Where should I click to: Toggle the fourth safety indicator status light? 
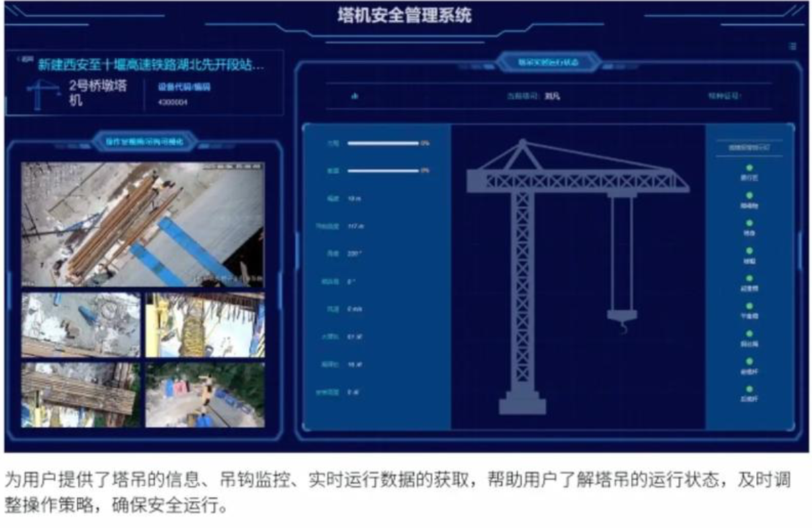(749, 250)
